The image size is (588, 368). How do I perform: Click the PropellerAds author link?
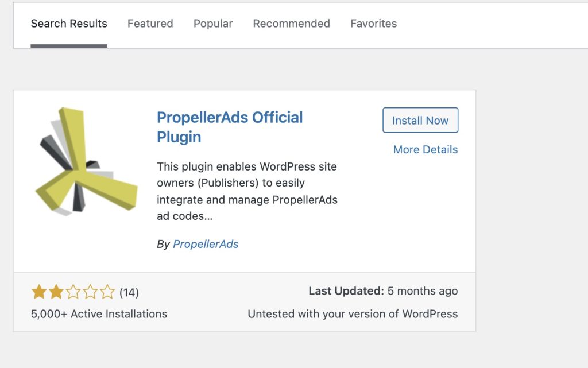206,244
